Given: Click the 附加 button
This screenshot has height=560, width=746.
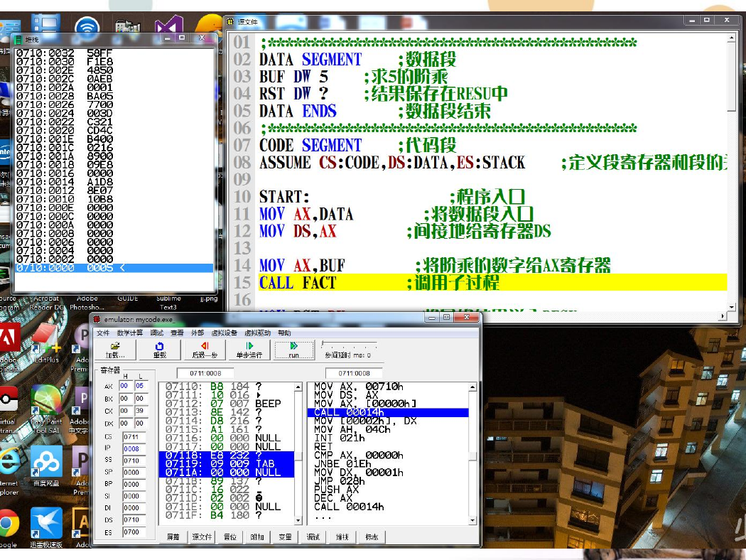Looking at the screenshot, I should tap(257, 537).
